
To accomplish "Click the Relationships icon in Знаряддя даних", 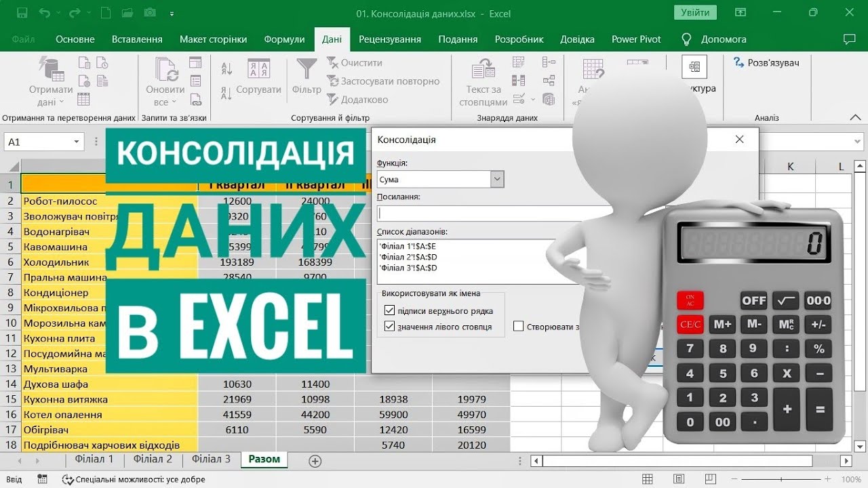I will pos(549,81).
